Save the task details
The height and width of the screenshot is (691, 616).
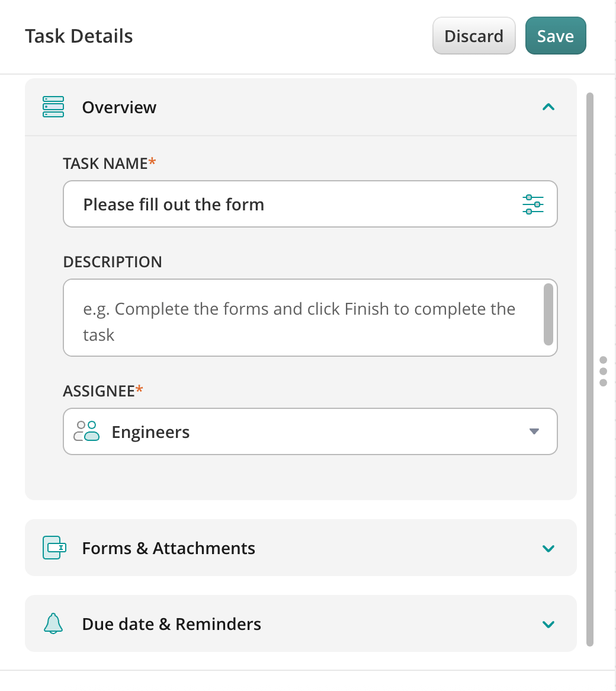[x=556, y=36]
